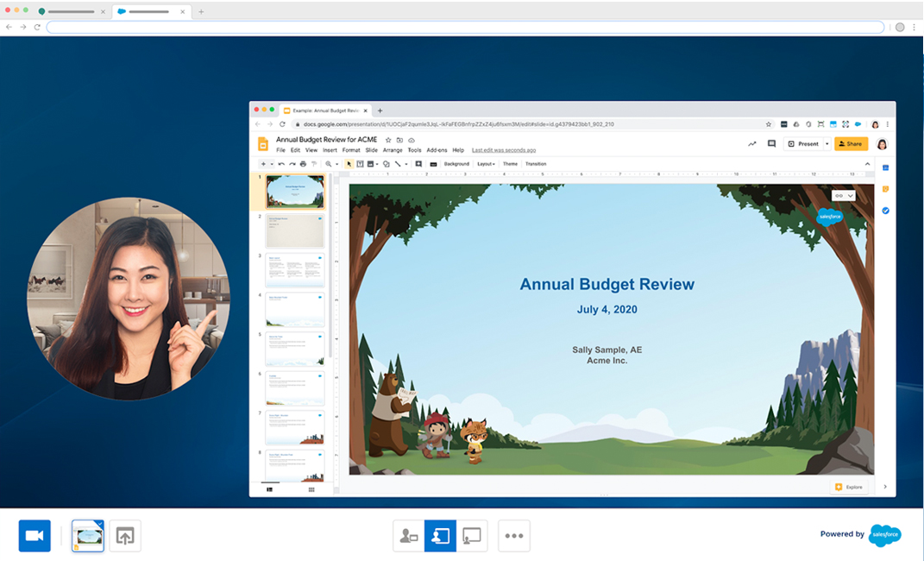Viewport: 924px width, 561px height.
Task: Open the Insert menu
Action: [x=330, y=150]
